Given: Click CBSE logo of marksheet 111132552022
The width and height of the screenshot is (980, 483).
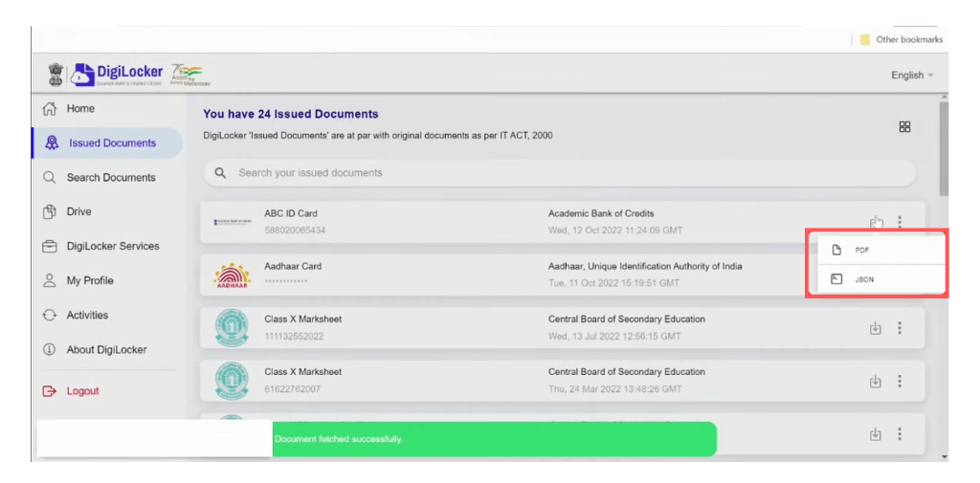Looking at the screenshot, I should [232, 328].
